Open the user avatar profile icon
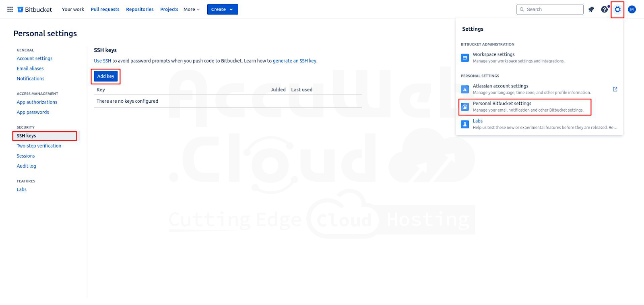Screen dimensions: 644x305 click(632, 9)
